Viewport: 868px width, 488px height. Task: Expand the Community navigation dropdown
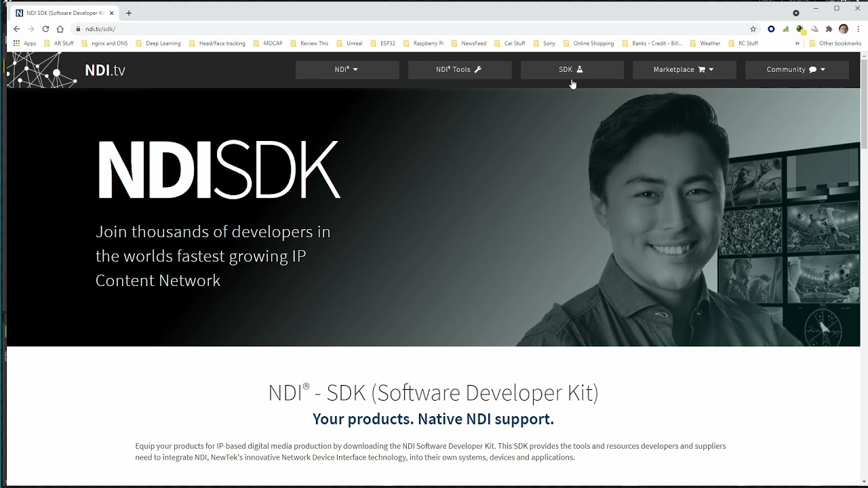[x=797, y=70]
